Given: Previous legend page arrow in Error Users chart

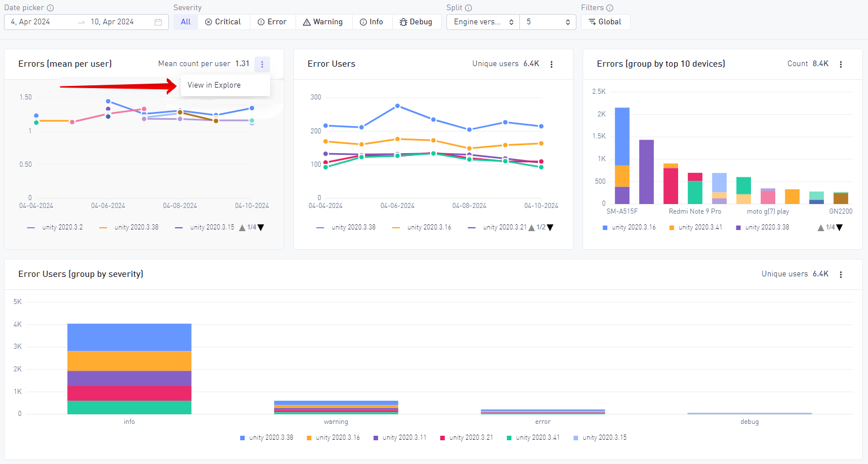Looking at the screenshot, I should pyautogui.click(x=531, y=228).
